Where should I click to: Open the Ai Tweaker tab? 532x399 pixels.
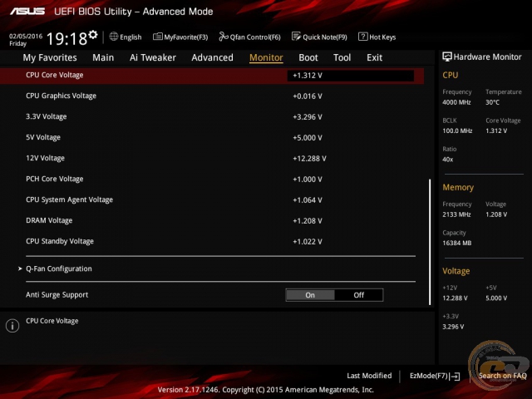[x=153, y=57]
